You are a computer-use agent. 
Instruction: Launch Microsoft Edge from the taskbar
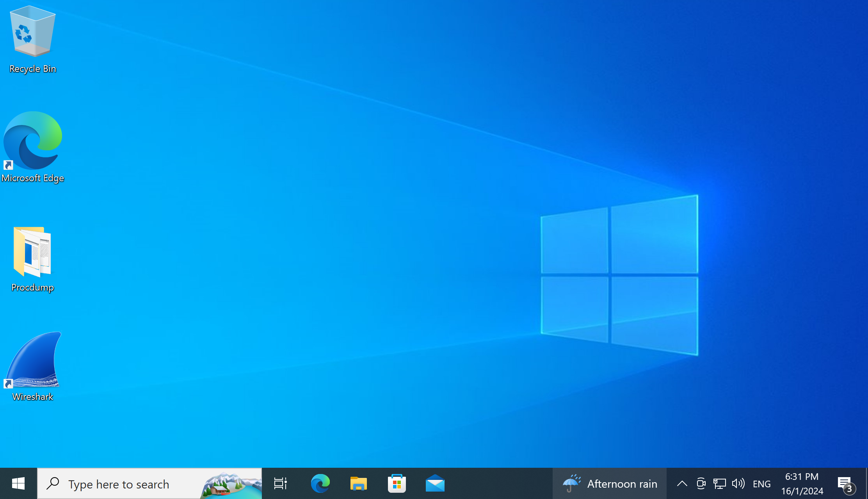320,483
